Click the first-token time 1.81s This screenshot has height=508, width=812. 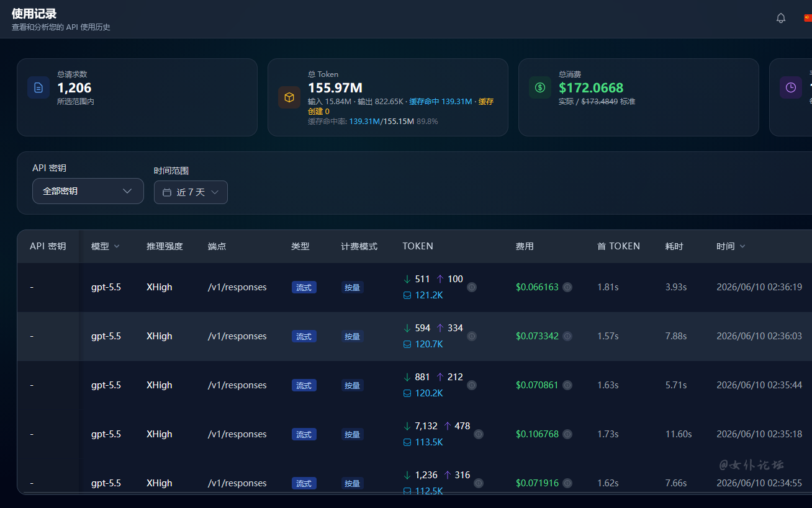click(608, 287)
